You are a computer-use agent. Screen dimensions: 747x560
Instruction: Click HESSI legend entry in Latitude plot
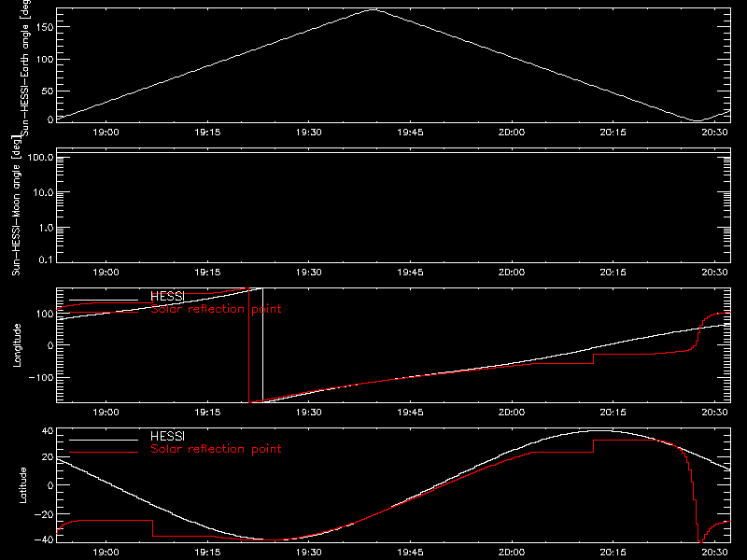point(167,436)
